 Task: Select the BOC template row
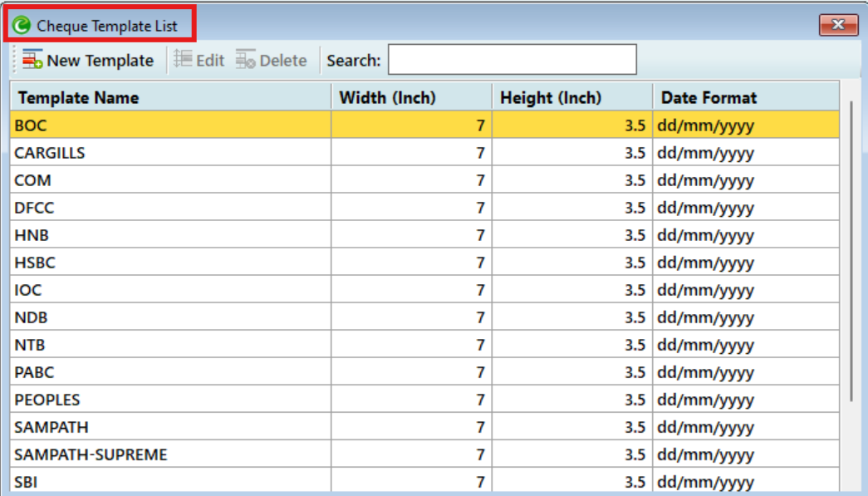(424, 125)
